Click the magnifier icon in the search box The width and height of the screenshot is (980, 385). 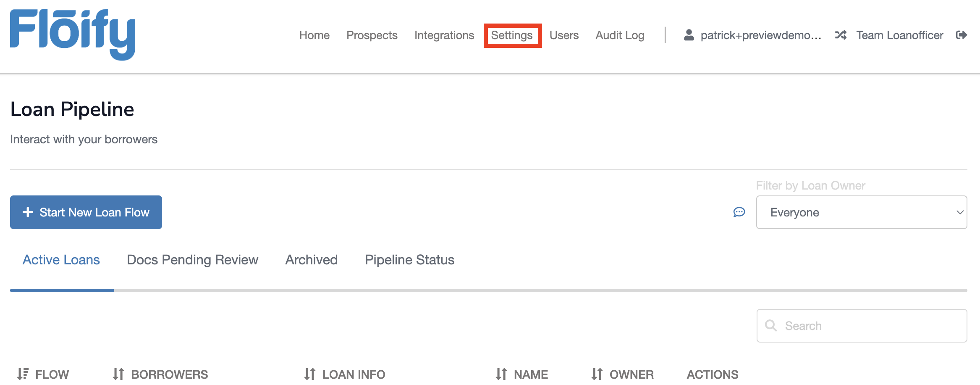(x=771, y=325)
